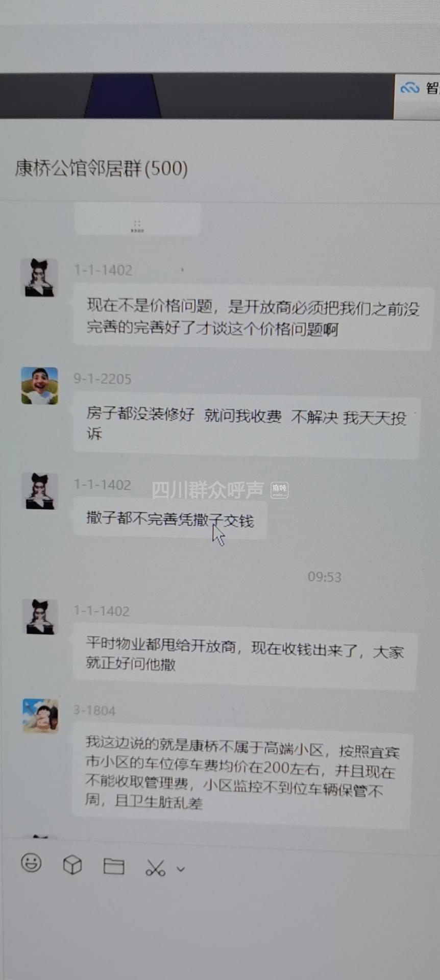
Task: Click username 3-1804 above message
Action: (x=94, y=710)
